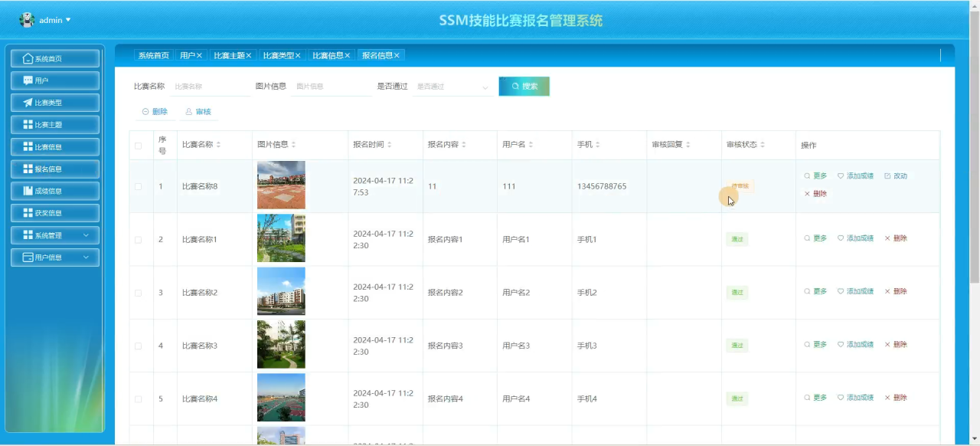Screen dimensions: 980x446
Task: Close the 比赛信息 tab
Action: point(347,55)
